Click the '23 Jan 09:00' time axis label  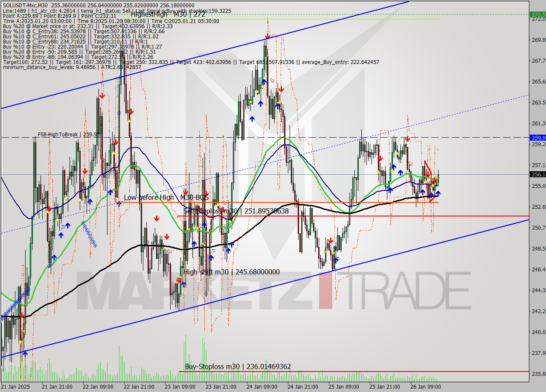coord(180,387)
